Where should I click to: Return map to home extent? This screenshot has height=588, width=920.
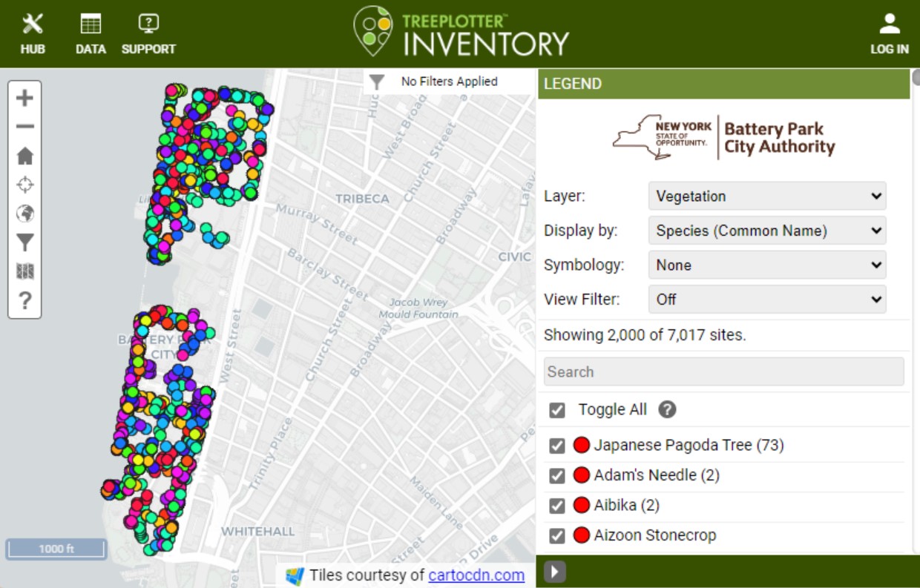pos(24,156)
